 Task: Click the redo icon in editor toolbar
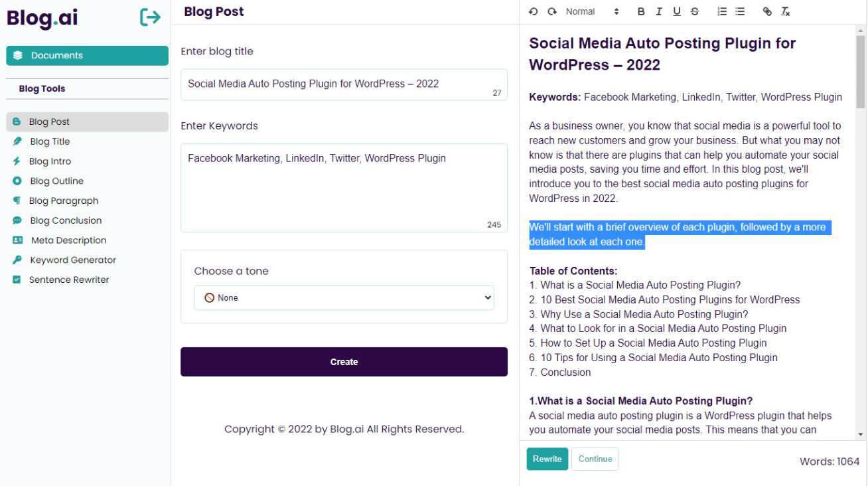(551, 11)
